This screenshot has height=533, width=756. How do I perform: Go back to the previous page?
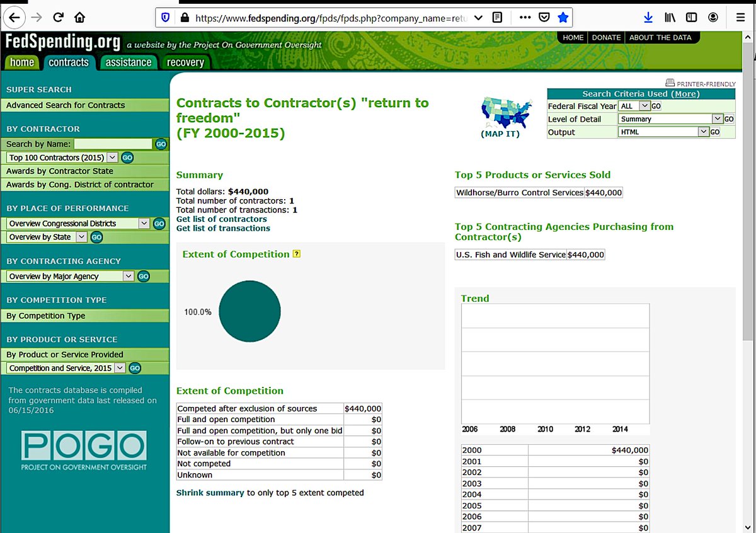[15, 17]
